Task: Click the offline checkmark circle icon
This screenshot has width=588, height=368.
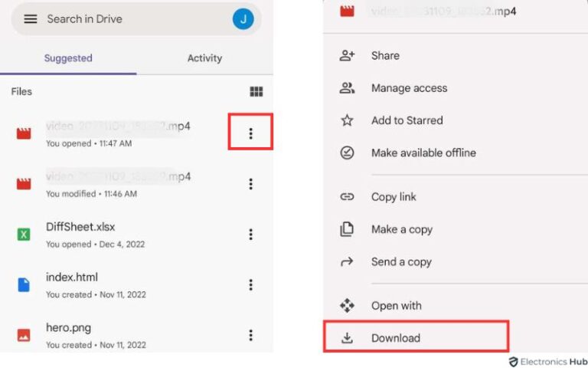Action: (x=347, y=153)
